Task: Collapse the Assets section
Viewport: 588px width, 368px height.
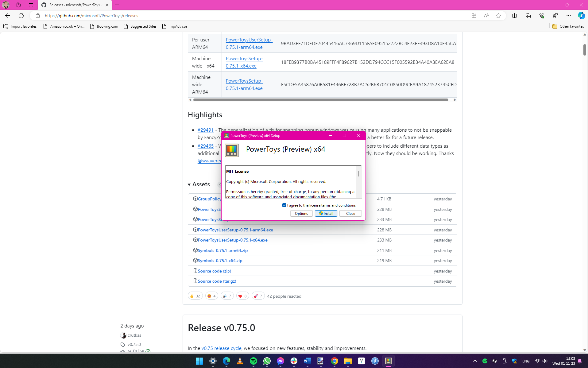Action: [199, 184]
